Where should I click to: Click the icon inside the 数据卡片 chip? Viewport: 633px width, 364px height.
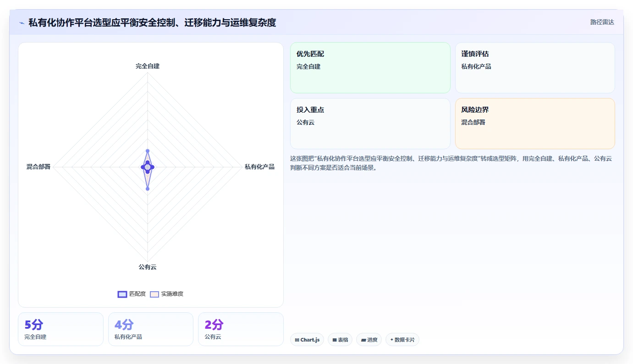[x=392, y=340]
